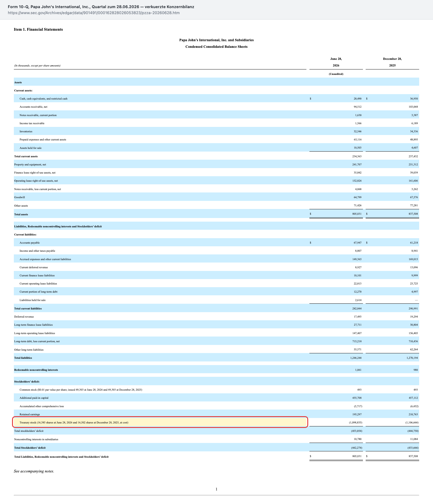Image resolution: width=433 pixels, height=504 pixels.
Task: Click 'Current portion of long-term debt' label
Action: click(38, 292)
